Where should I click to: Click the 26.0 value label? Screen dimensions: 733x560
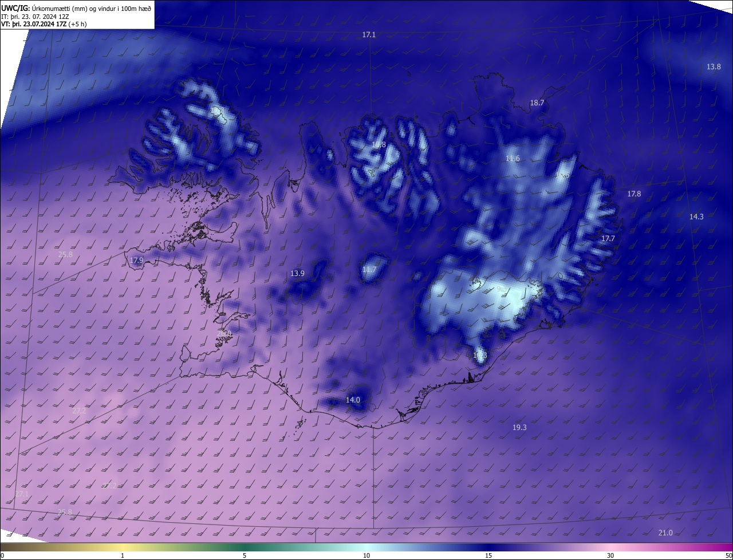coord(224,334)
